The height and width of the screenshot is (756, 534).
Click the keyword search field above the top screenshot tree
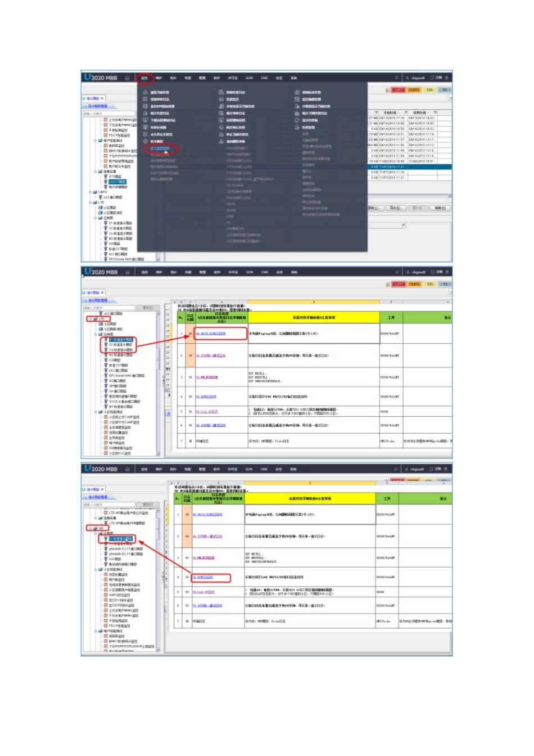click(109, 113)
